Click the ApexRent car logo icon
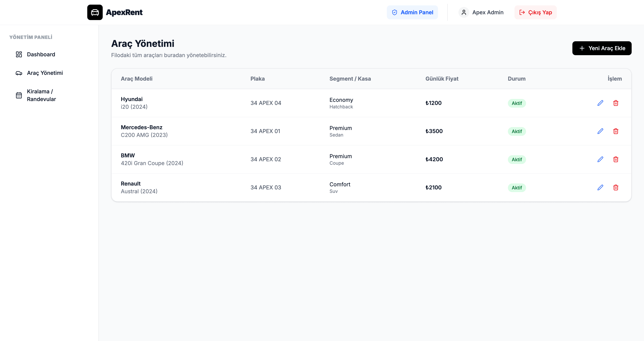The height and width of the screenshot is (341, 644). click(95, 12)
